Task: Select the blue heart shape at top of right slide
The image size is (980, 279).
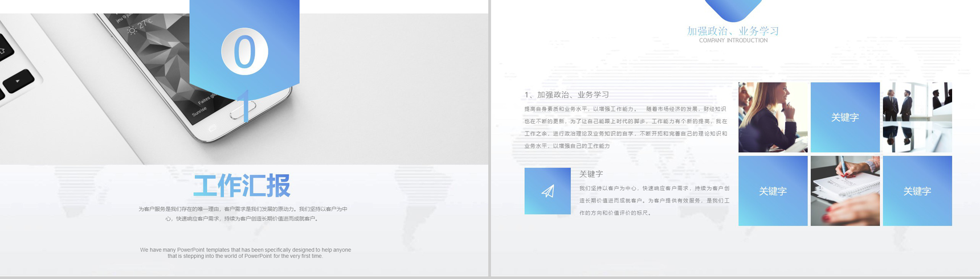Action: coord(733,8)
